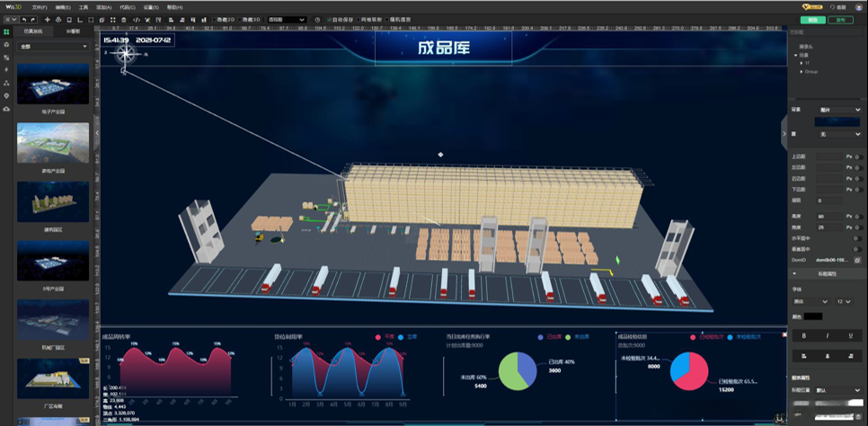
Task: Toggle the 自动保存 checkbox
Action: coord(330,20)
